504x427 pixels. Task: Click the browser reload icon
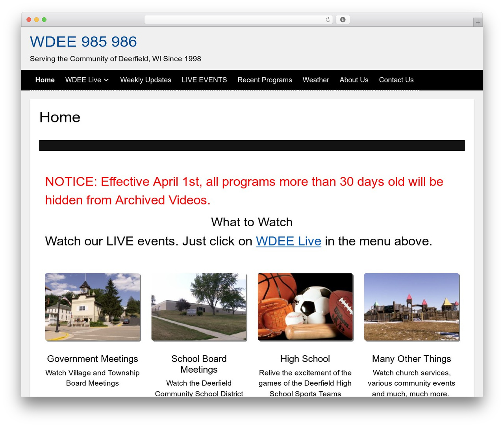(x=328, y=20)
